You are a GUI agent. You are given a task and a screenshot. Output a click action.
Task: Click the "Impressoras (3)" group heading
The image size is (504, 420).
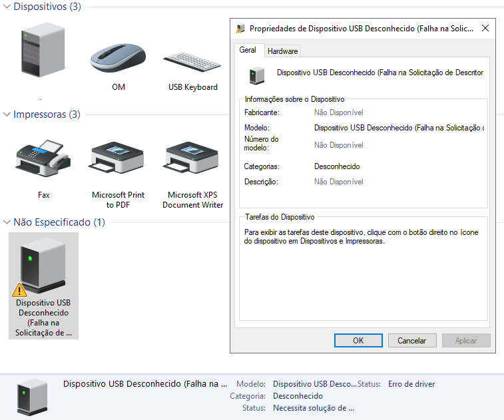click(47, 114)
